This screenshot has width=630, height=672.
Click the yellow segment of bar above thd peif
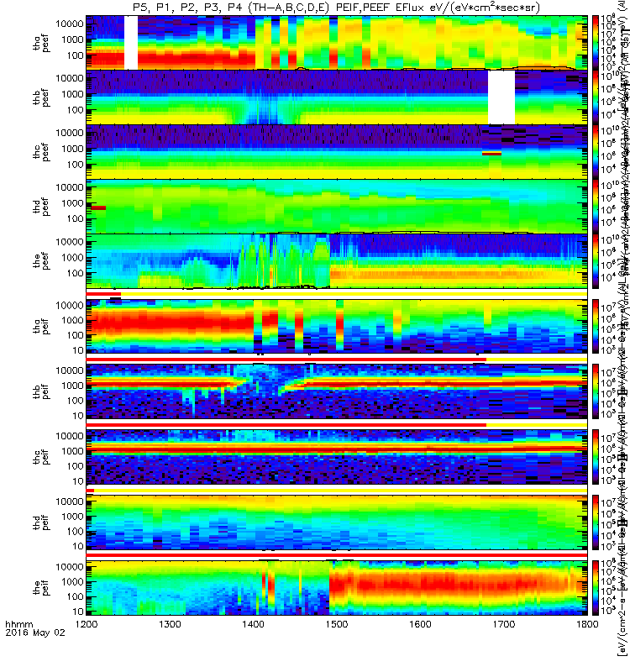[340, 491]
